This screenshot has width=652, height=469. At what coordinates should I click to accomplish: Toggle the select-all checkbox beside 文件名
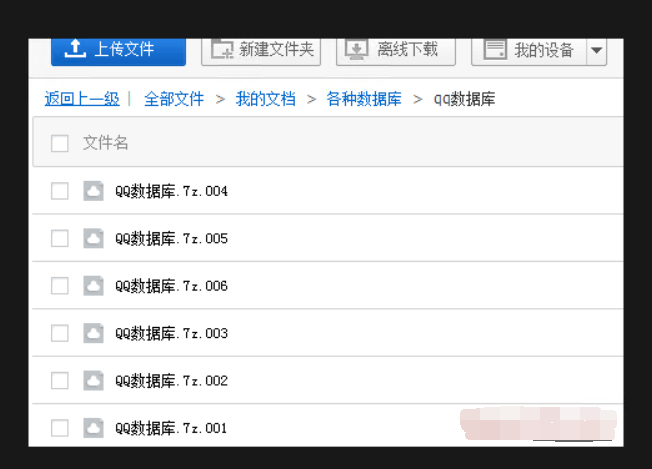(59, 143)
